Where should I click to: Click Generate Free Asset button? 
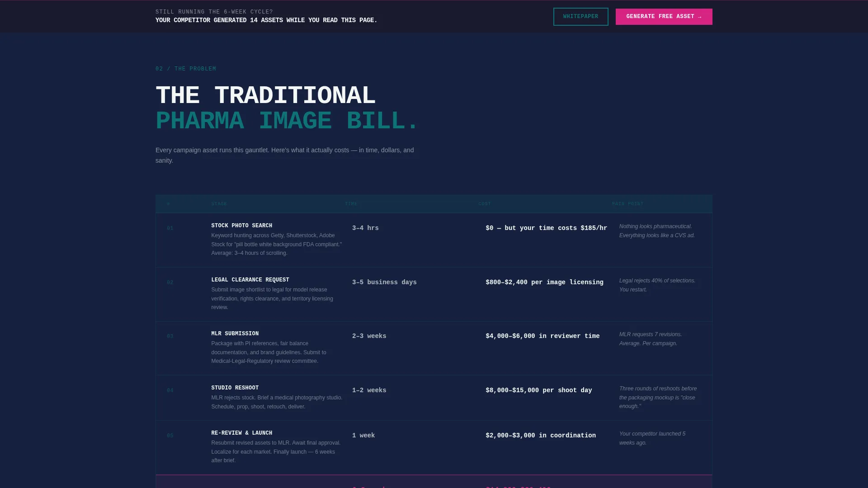664,17
